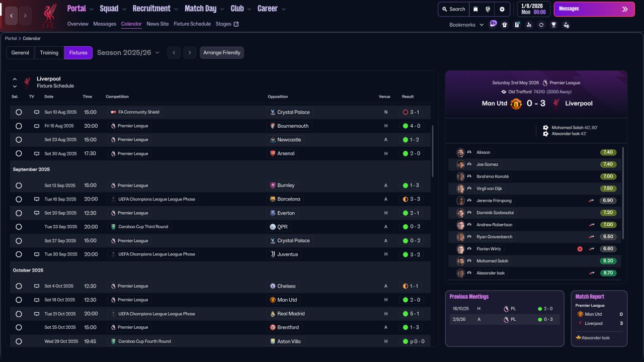Viewport: 644px width, 362px height.
Task: Open the Club dropdown menu
Action: click(241, 9)
